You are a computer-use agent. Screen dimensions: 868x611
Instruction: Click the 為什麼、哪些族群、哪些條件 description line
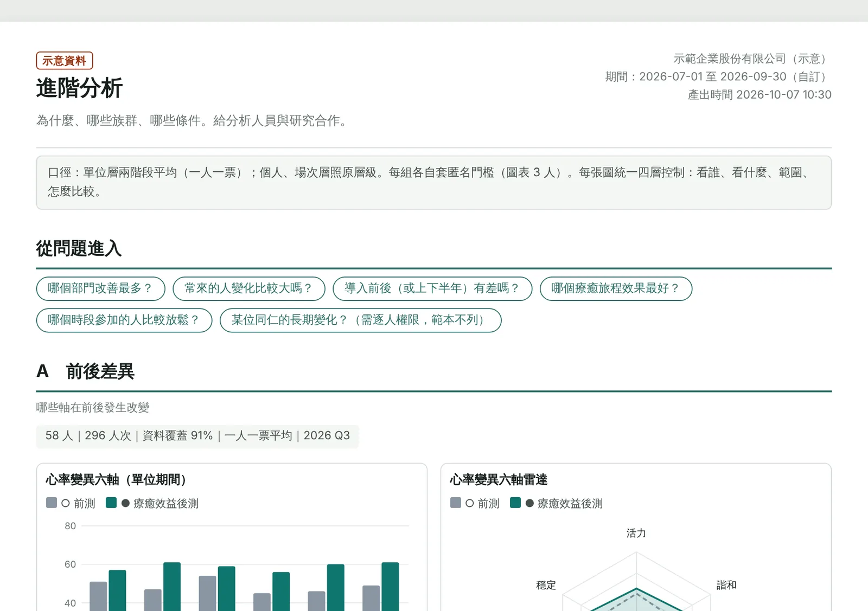click(194, 120)
